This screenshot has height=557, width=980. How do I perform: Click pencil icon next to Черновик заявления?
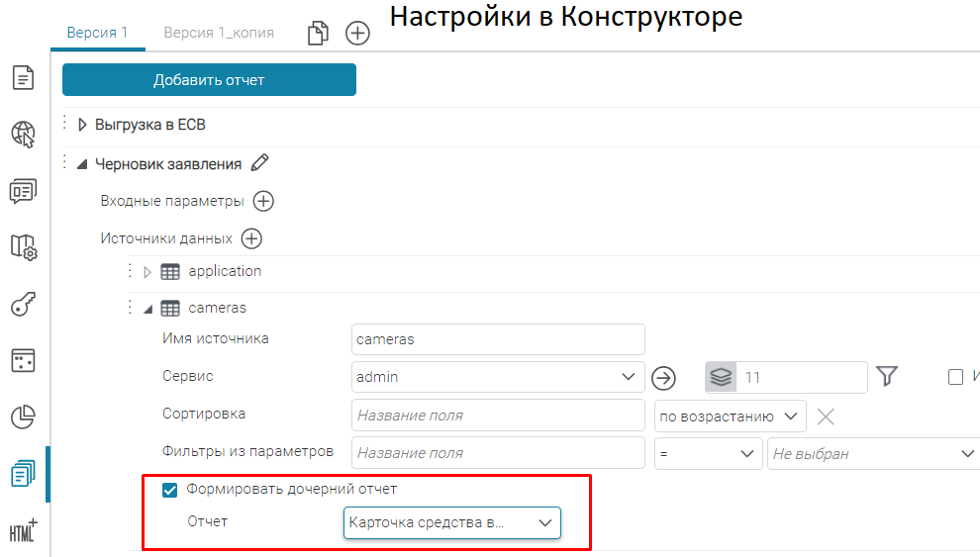pyautogui.click(x=260, y=163)
